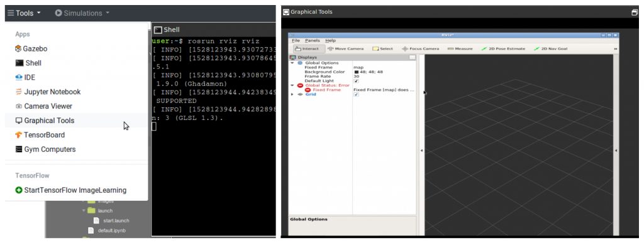Collapse the Tools dropdown menu
Image resolution: width=644 pixels, height=243 pixels.
(x=25, y=13)
